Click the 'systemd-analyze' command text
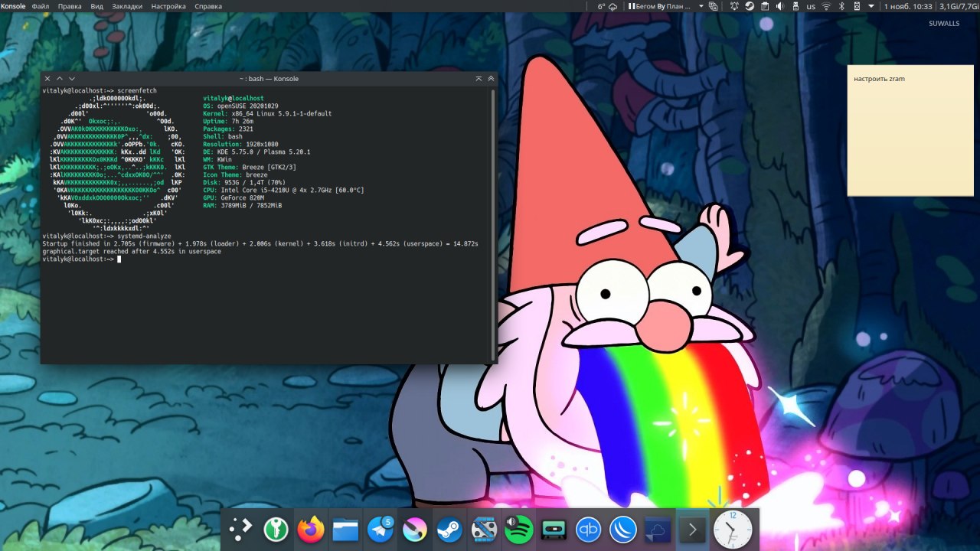 click(x=145, y=236)
